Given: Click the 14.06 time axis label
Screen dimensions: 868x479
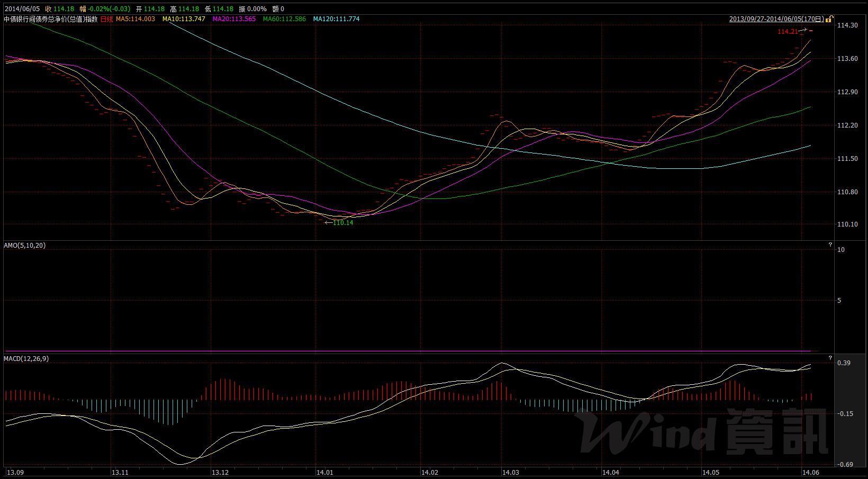Looking at the screenshot, I should click(x=810, y=472).
